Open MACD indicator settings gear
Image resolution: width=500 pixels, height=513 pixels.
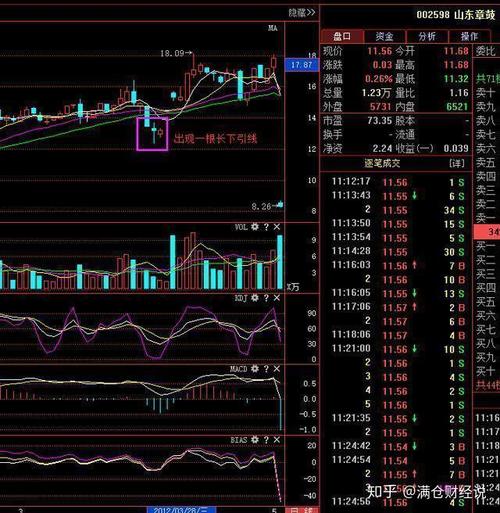tap(255, 369)
